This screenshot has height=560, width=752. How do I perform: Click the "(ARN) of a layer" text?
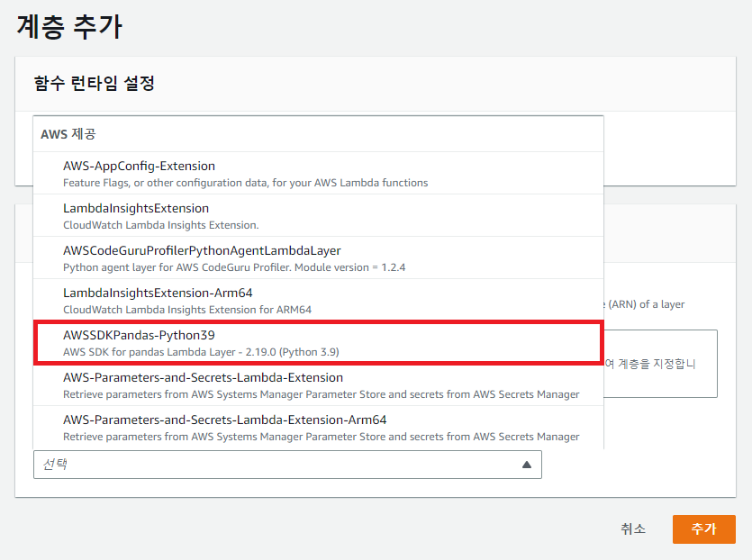(x=646, y=304)
